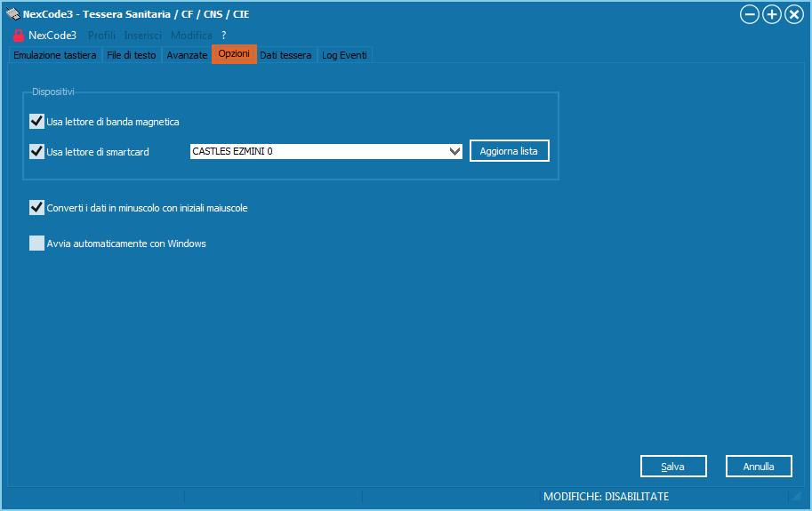Open the ? help menu

(224, 36)
